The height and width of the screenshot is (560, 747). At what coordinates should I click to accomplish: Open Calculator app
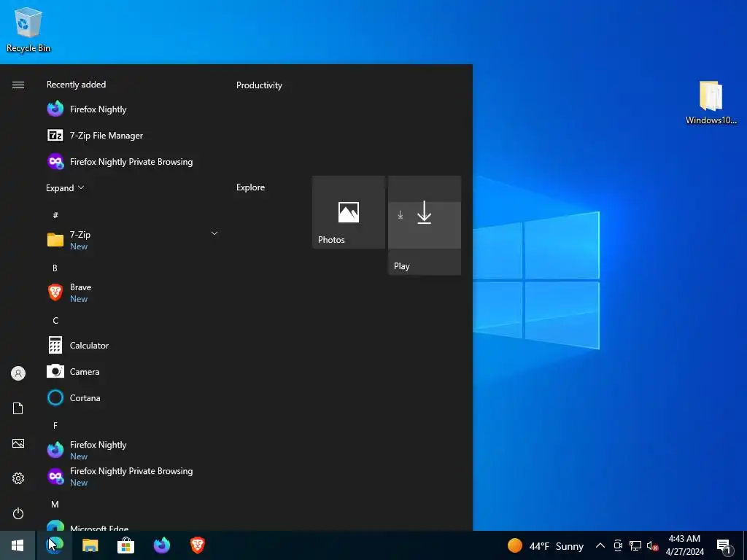click(133, 345)
